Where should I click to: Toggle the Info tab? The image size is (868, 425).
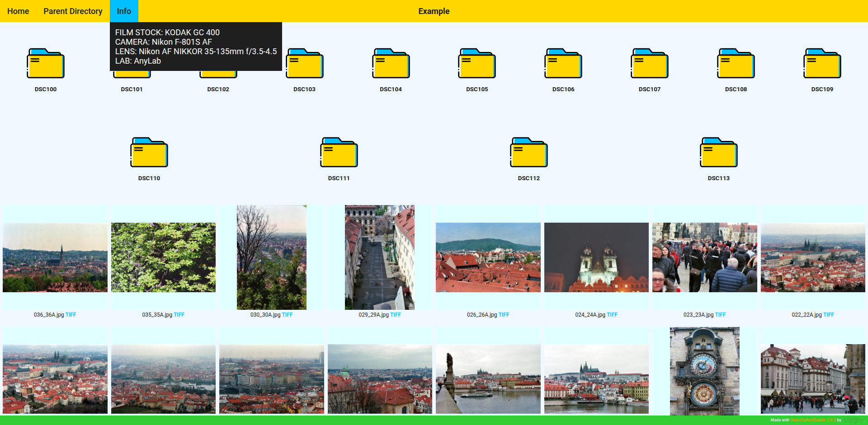(x=124, y=11)
